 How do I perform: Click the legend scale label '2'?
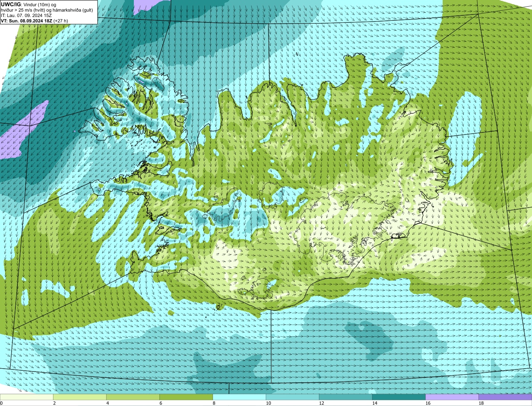tap(54, 403)
